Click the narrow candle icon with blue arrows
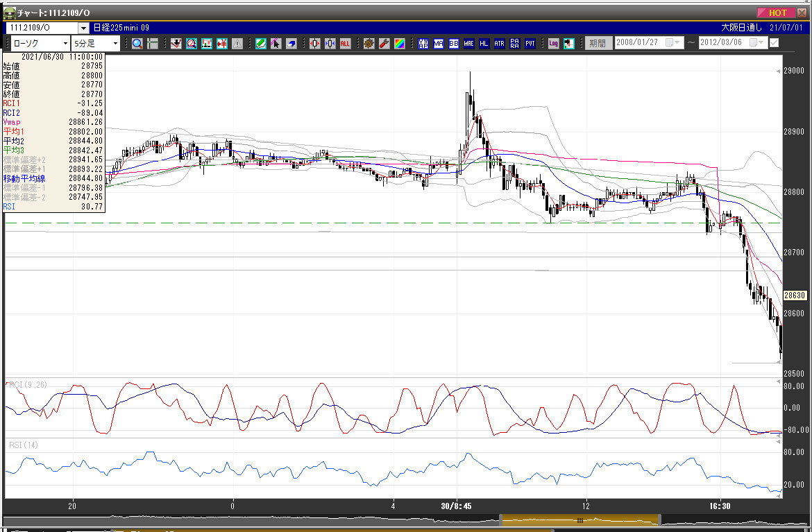This screenshot has height=532, width=812. 330,44
